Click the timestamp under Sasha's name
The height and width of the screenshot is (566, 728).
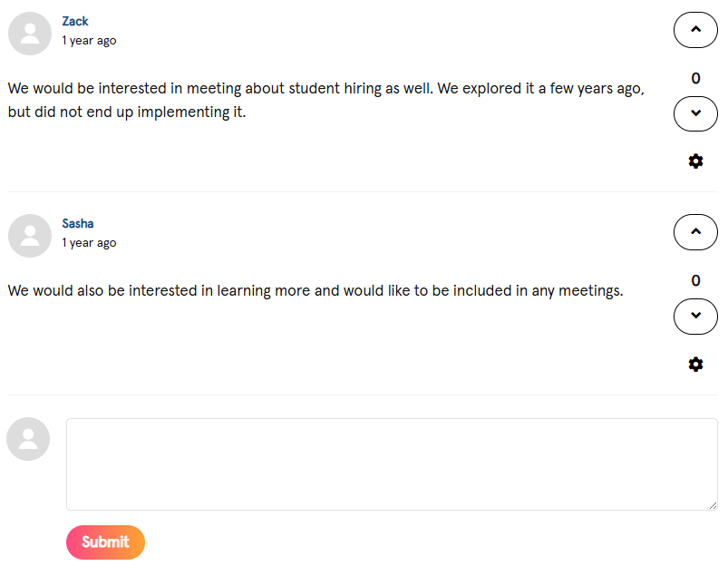89,242
